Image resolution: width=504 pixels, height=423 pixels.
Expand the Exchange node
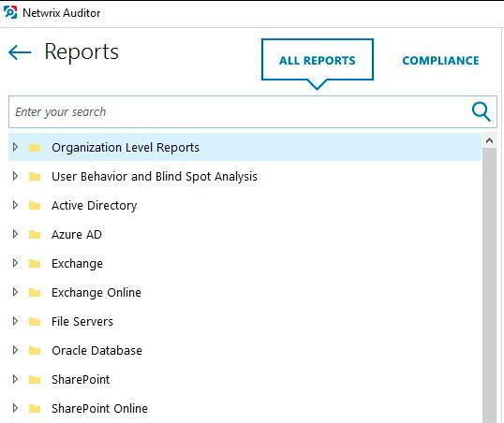15,263
